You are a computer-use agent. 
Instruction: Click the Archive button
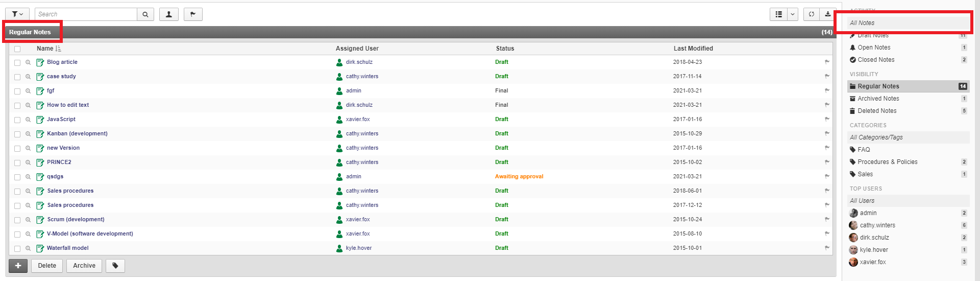point(84,266)
